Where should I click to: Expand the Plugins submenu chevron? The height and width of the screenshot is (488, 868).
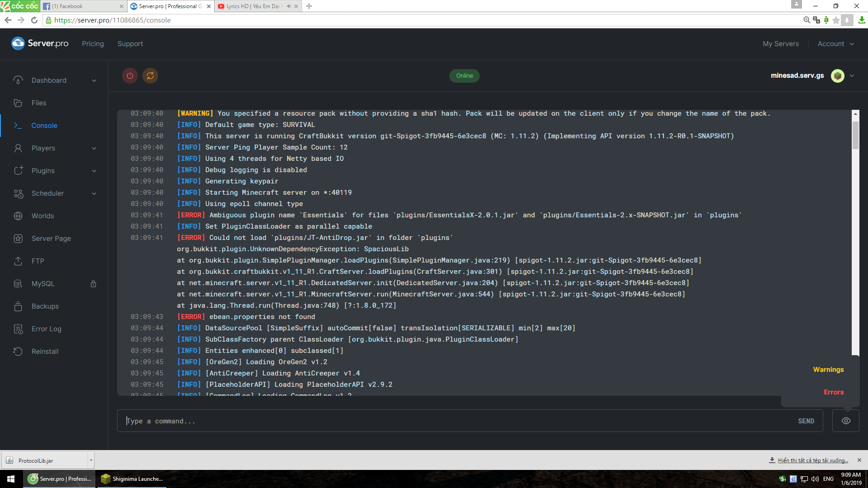(x=94, y=171)
